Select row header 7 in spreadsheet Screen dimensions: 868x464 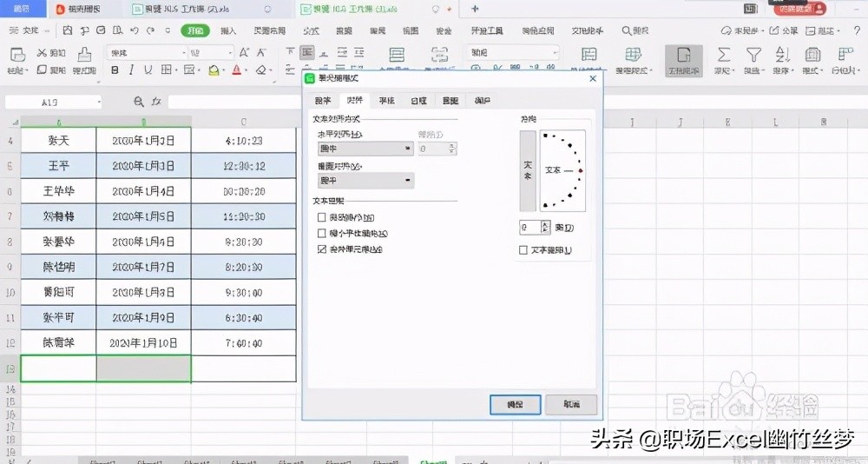pyautogui.click(x=10, y=216)
